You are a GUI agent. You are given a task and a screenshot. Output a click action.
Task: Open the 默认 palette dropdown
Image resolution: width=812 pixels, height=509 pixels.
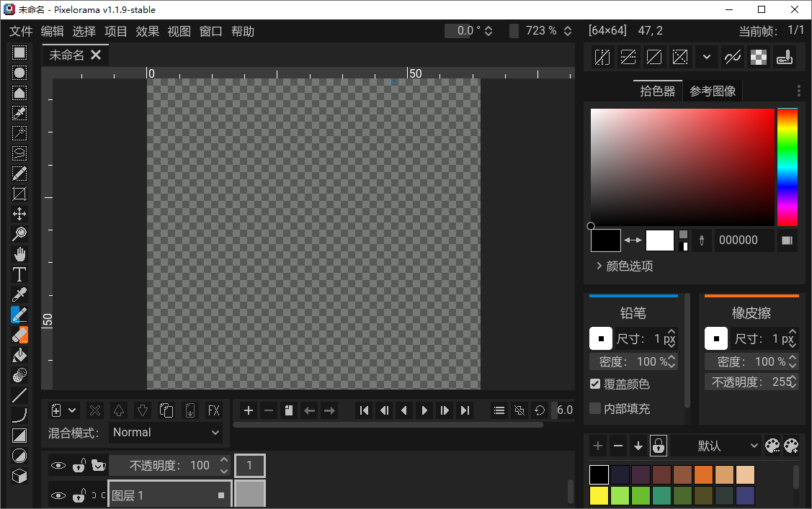[718, 446]
